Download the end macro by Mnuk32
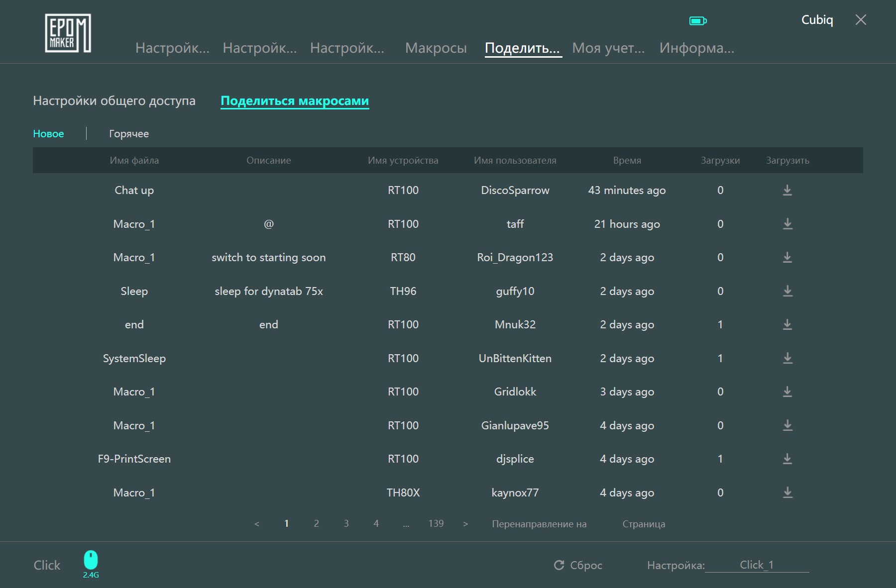The width and height of the screenshot is (896, 588). [x=787, y=324]
